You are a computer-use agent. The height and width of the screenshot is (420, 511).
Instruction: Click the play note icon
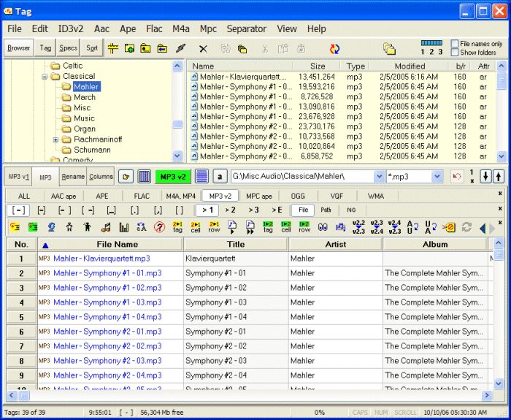pyautogui.click(x=232, y=227)
